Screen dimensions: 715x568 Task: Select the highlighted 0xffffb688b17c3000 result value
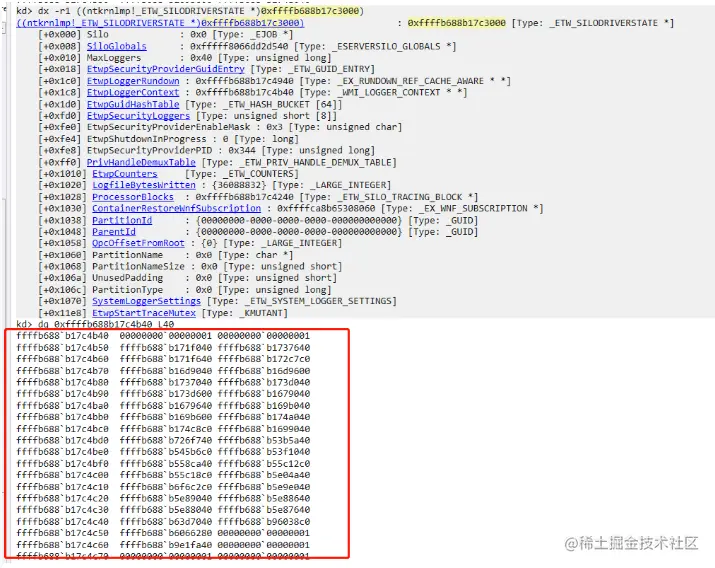click(456, 23)
